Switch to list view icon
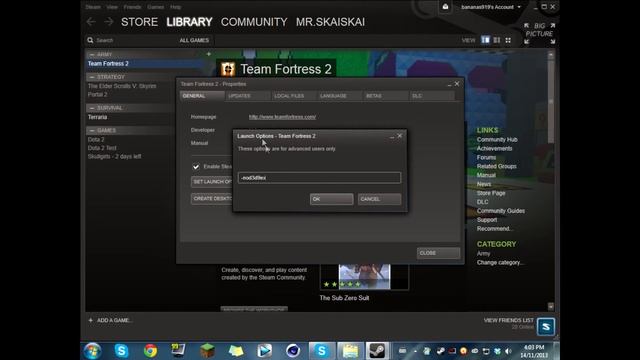The image size is (640, 360). coord(497,40)
